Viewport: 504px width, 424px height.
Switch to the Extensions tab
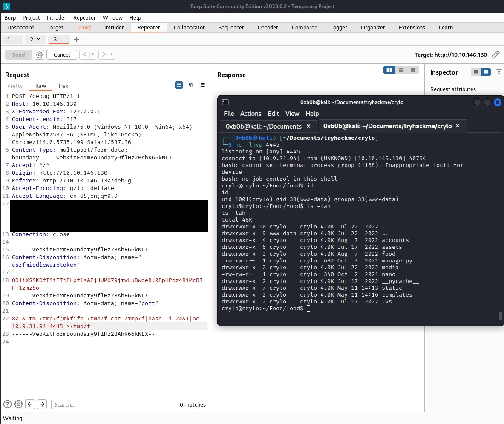(x=412, y=28)
